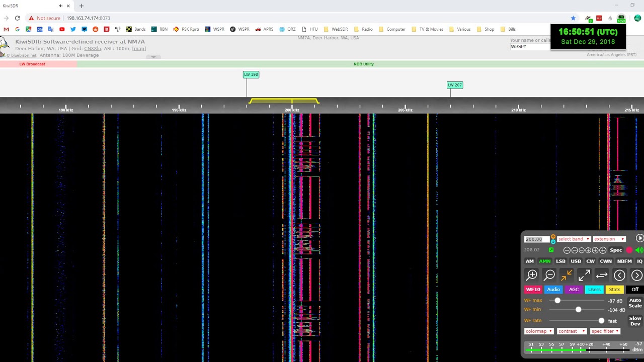Click the Chrome page reload button

[x=17, y=18]
